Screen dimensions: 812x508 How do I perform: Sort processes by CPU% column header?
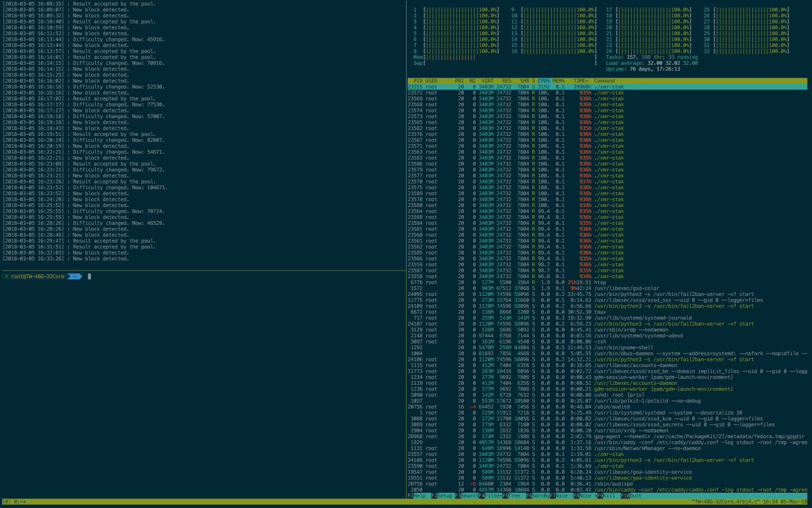coord(544,81)
